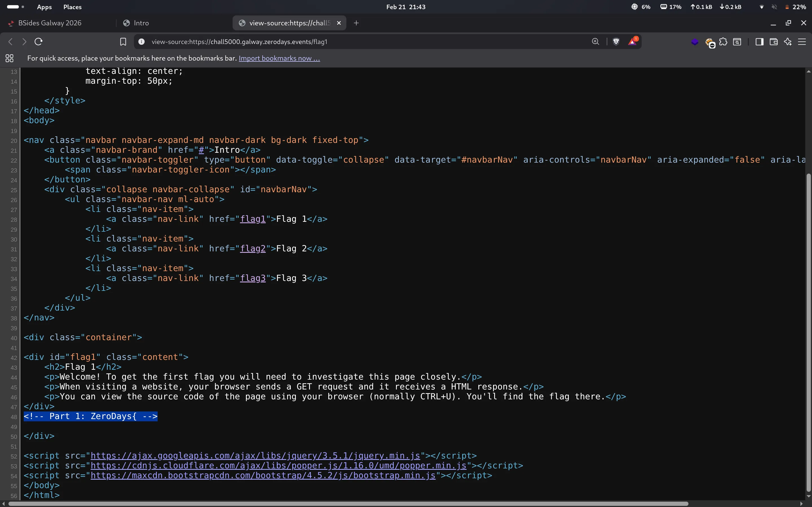
Task: Click the horizontal scrollbar at bottom
Action: (348, 504)
